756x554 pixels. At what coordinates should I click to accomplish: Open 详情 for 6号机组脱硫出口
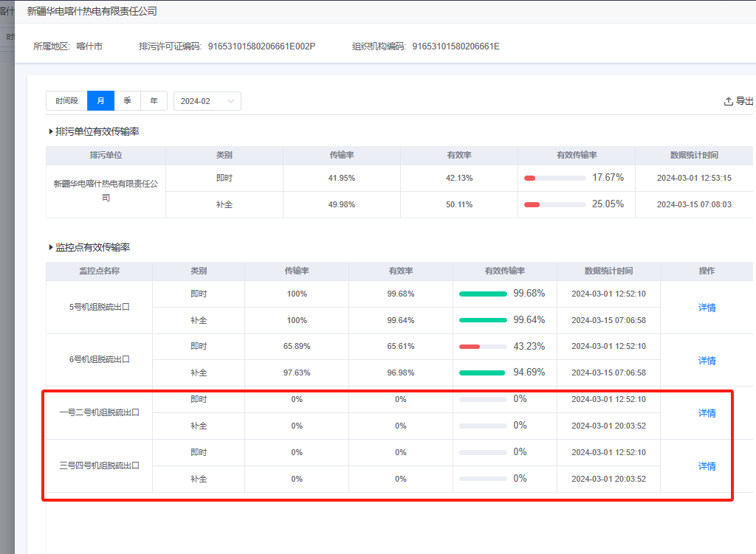pyautogui.click(x=707, y=360)
